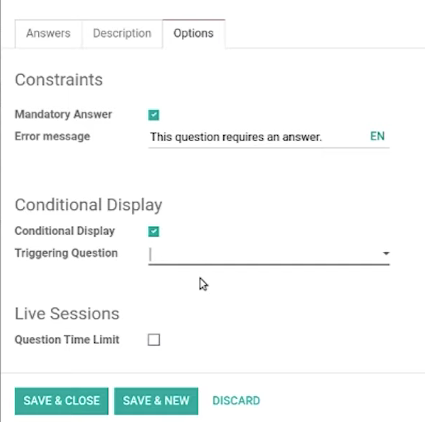This screenshot has width=425, height=422.
Task: Click the Question Time Limit label
Action: click(x=67, y=340)
